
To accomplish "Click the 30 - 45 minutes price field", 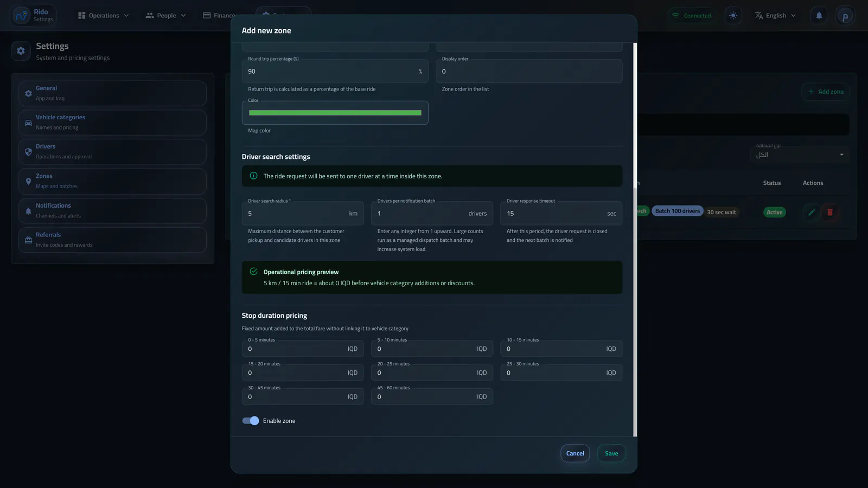I will coord(303,396).
